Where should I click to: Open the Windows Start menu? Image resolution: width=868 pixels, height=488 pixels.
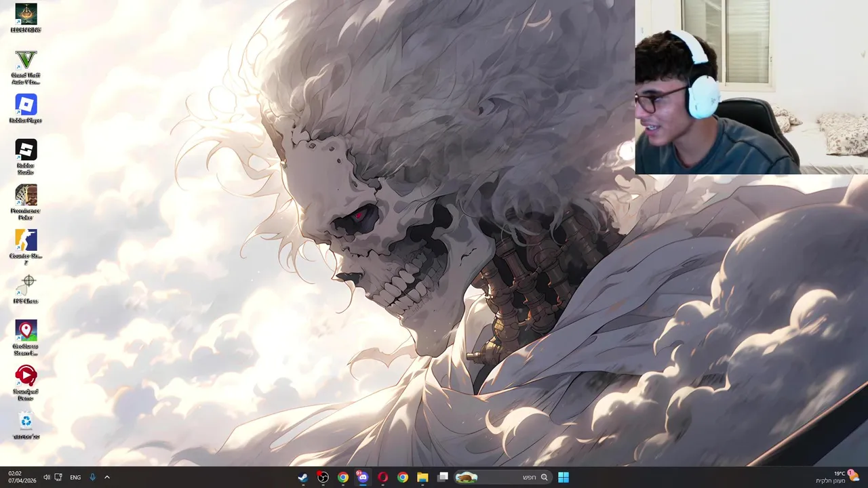pos(564,477)
